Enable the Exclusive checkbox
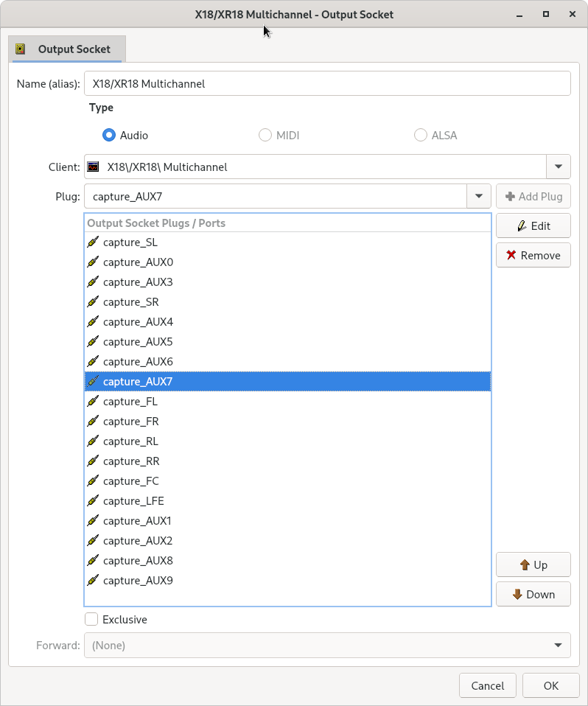 tap(91, 619)
